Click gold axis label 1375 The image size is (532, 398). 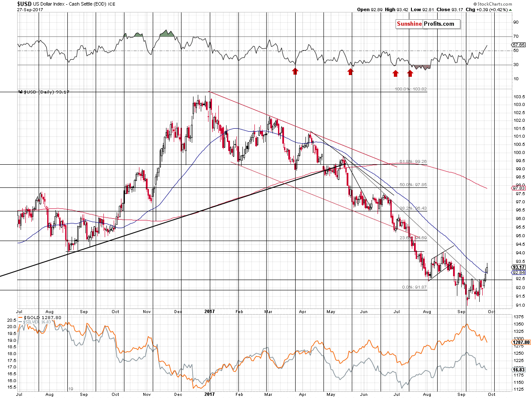pos(518,316)
